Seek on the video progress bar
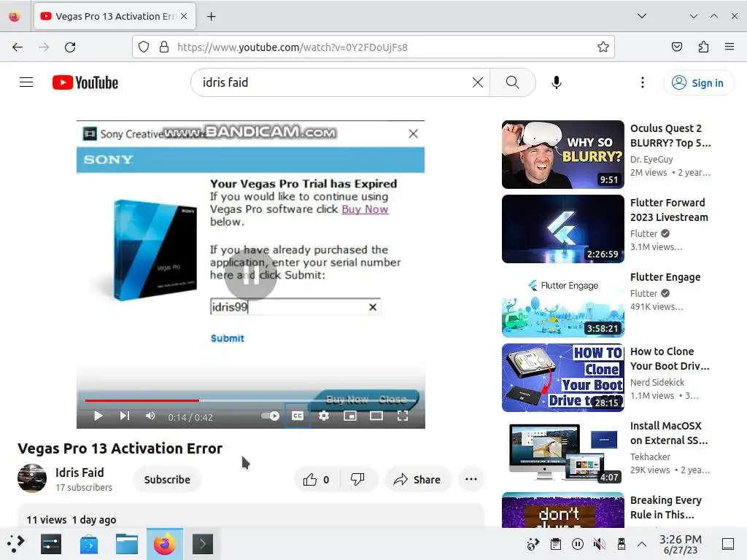The image size is (747, 560). [251, 400]
